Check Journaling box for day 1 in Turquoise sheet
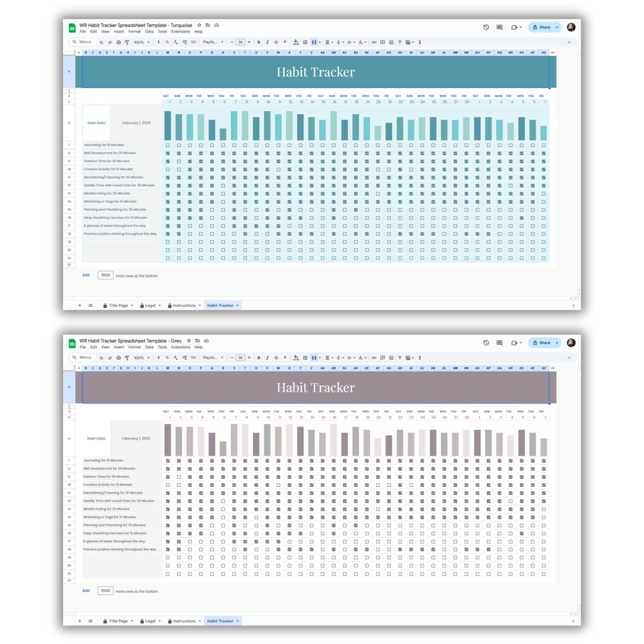Viewport: 644px width, 644px height. (x=168, y=145)
